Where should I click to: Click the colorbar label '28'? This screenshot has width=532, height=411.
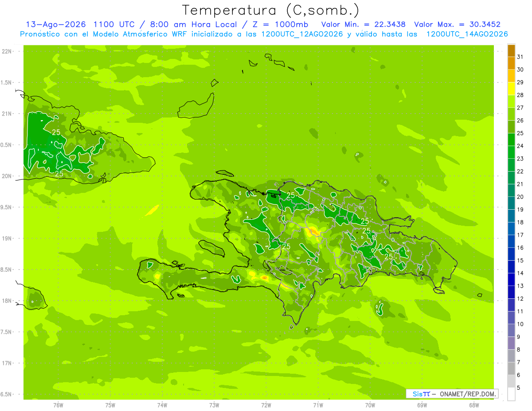tap(520, 95)
